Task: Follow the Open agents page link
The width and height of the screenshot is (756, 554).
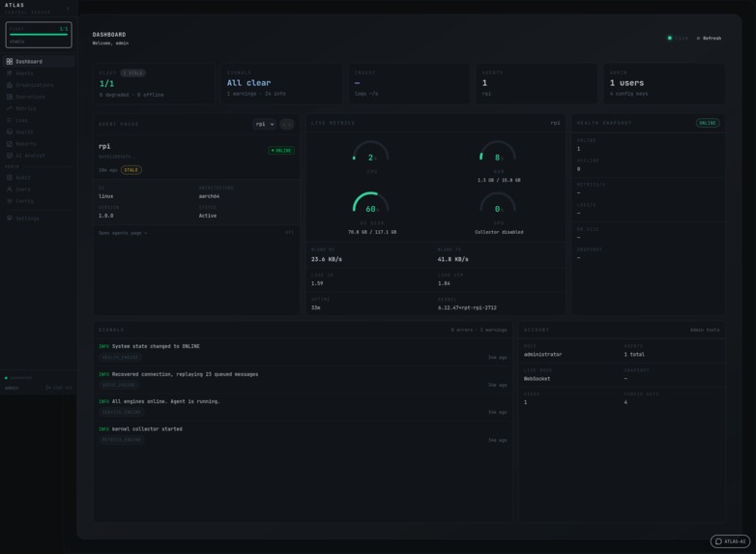Action: [x=123, y=233]
